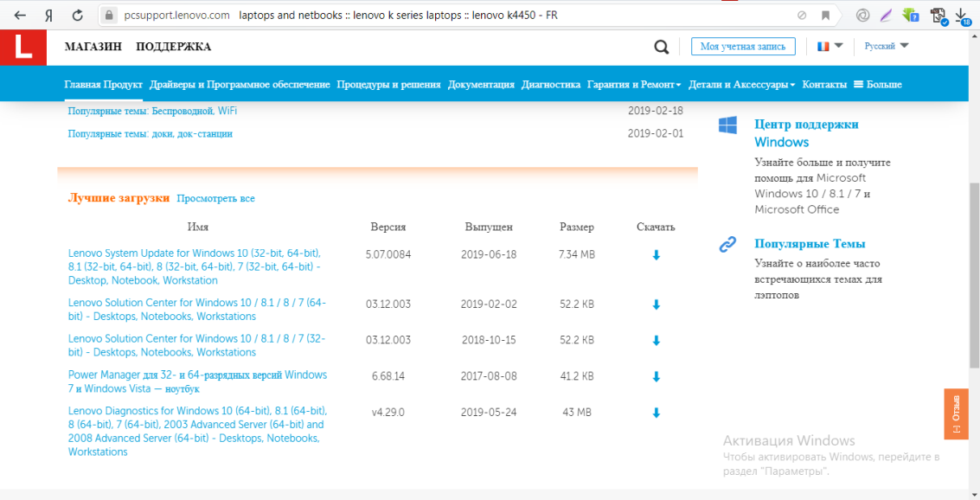Click the Моя учетная запись button
The image size is (980, 500).
pos(743,47)
